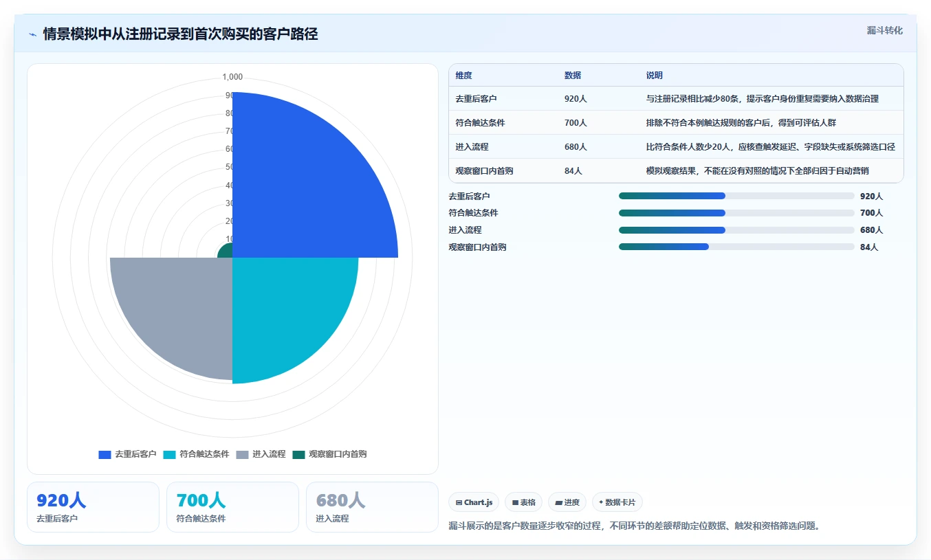Click the description starting with 与注册记录相比减少80条

click(x=762, y=99)
